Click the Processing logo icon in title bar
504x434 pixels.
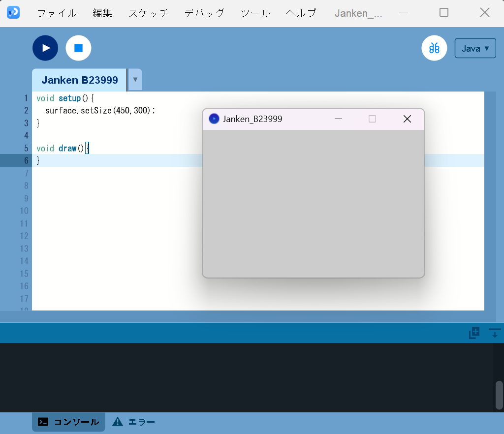(x=13, y=13)
